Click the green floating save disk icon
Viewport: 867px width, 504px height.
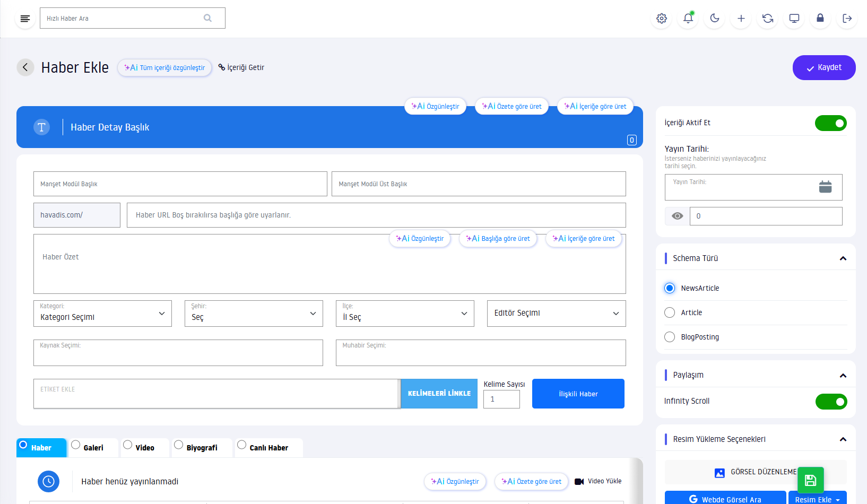click(811, 480)
